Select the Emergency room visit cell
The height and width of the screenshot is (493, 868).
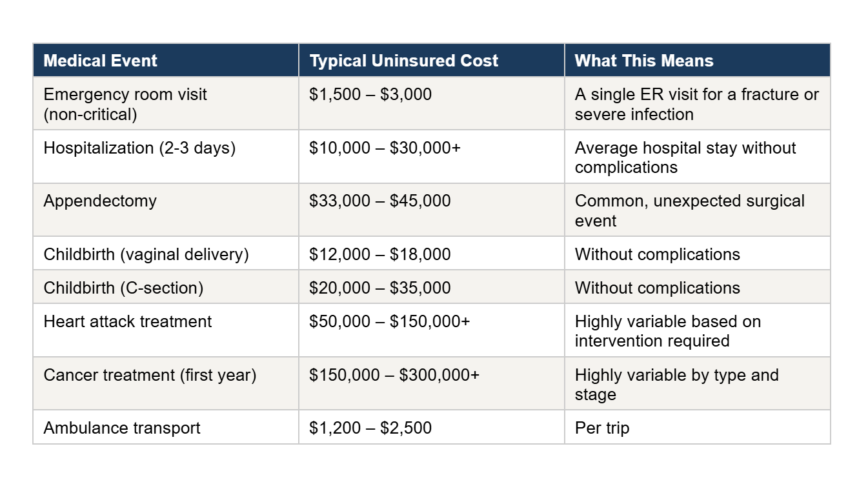[166, 104]
